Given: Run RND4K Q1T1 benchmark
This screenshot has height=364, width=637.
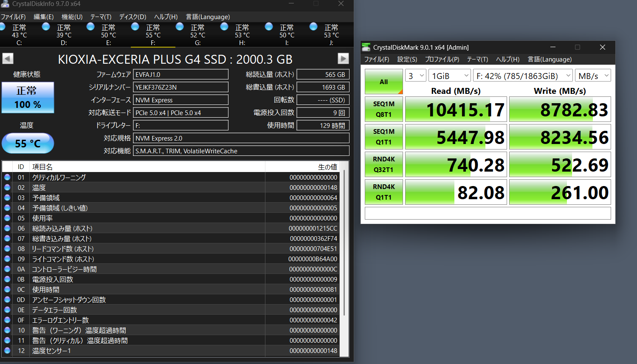Looking at the screenshot, I should (x=384, y=192).
